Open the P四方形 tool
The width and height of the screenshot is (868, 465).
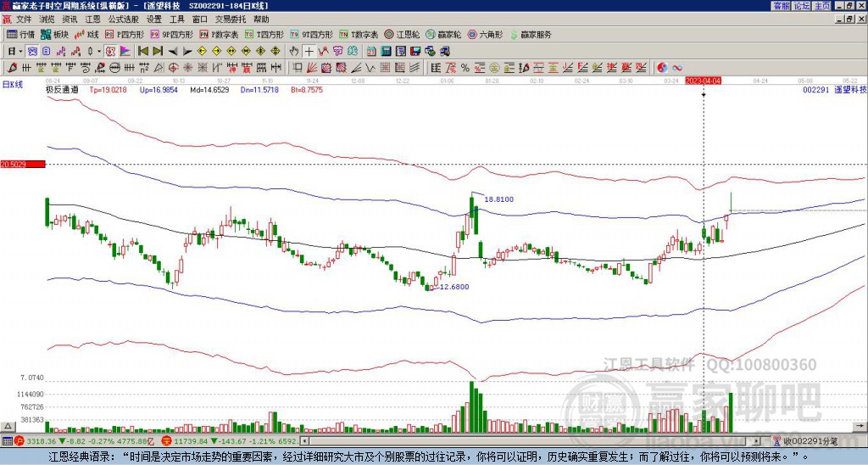(x=124, y=34)
